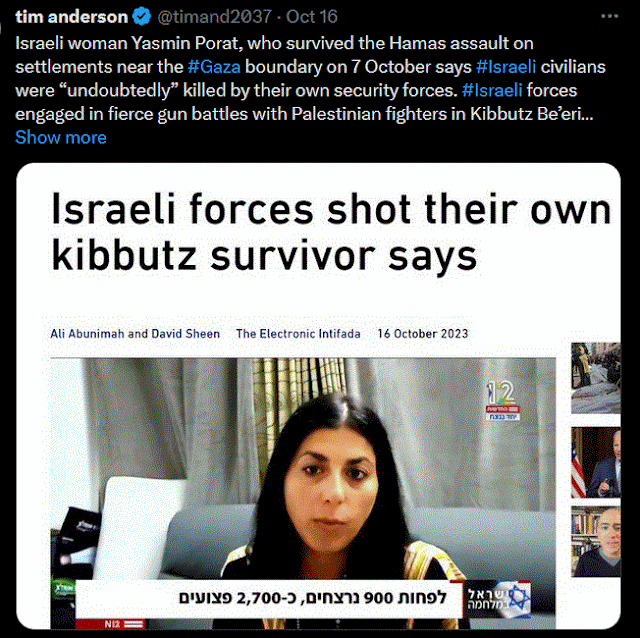The image size is (640, 638).
Task: Click the Star of David banner logo
Action: [499, 599]
